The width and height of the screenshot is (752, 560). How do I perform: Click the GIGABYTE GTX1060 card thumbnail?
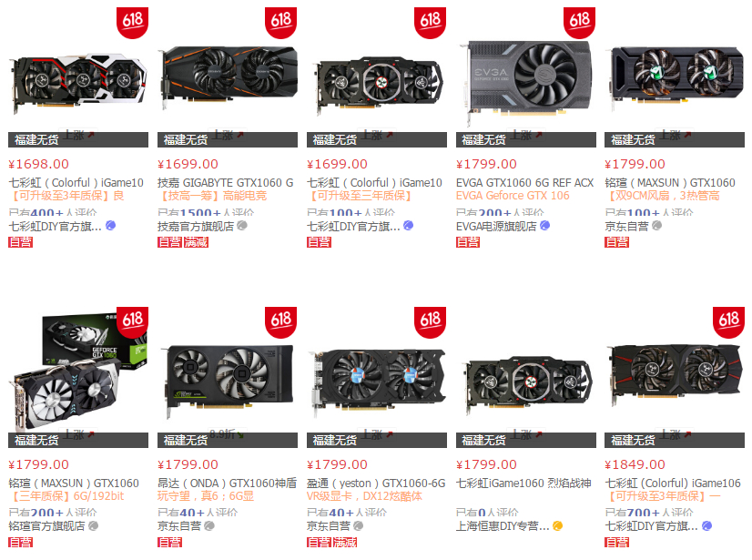(x=229, y=76)
